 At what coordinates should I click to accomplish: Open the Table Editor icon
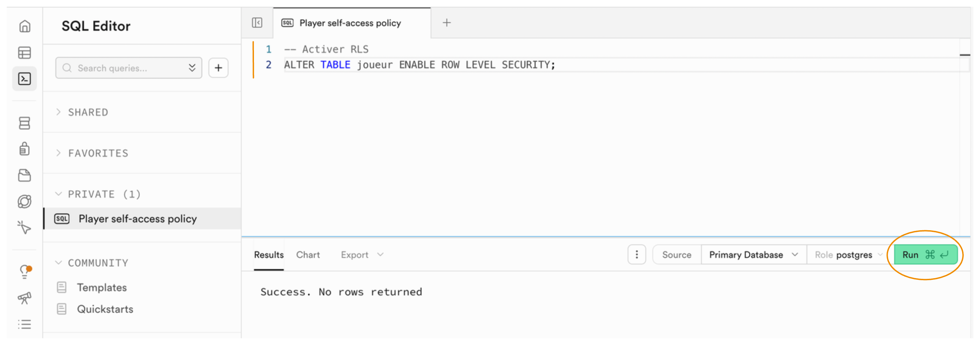pos(25,52)
